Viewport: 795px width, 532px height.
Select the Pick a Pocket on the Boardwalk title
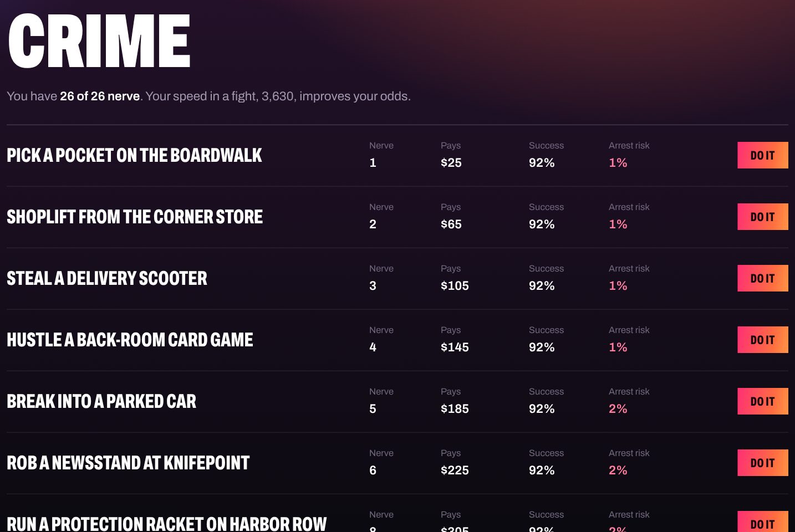(134, 155)
